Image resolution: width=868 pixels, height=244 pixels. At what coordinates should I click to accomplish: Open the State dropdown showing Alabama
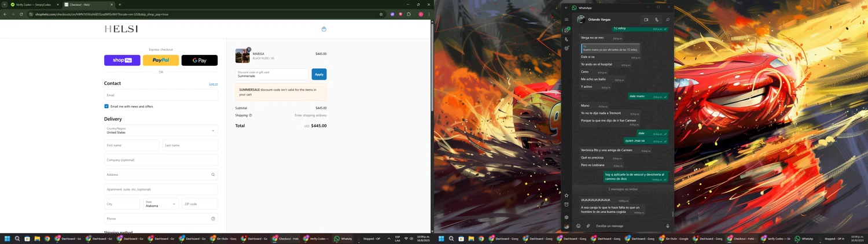coord(161,204)
